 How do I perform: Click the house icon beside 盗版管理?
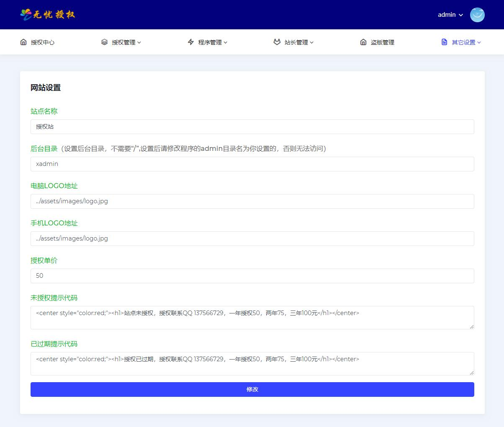pos(363,42)
